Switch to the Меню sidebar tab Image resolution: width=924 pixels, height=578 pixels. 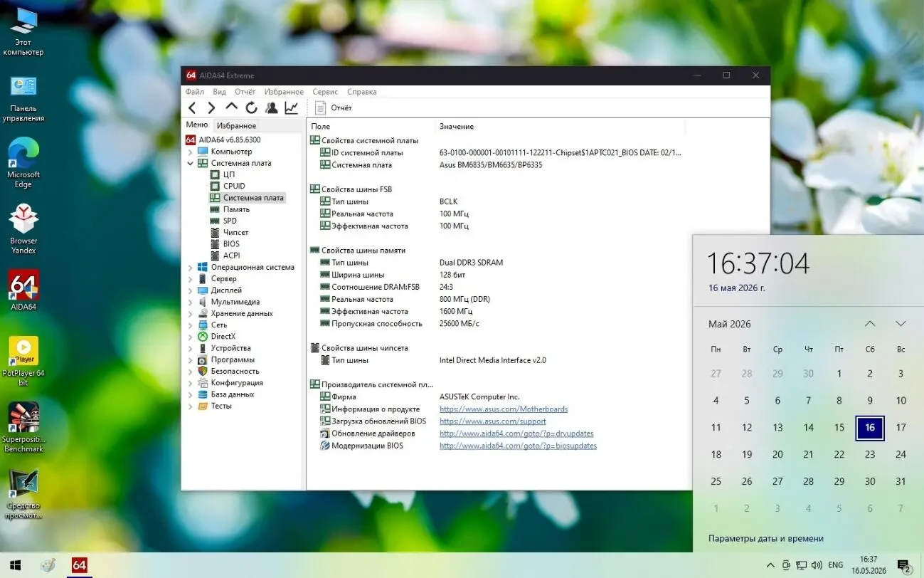coord(197,125)
